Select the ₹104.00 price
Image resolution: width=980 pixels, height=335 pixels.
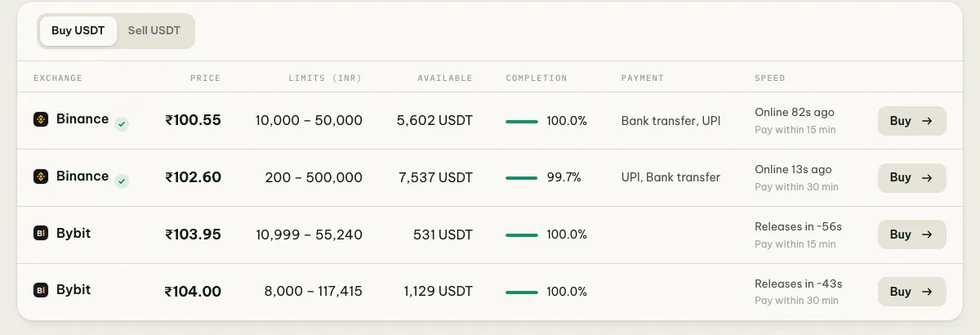point(193,292)
